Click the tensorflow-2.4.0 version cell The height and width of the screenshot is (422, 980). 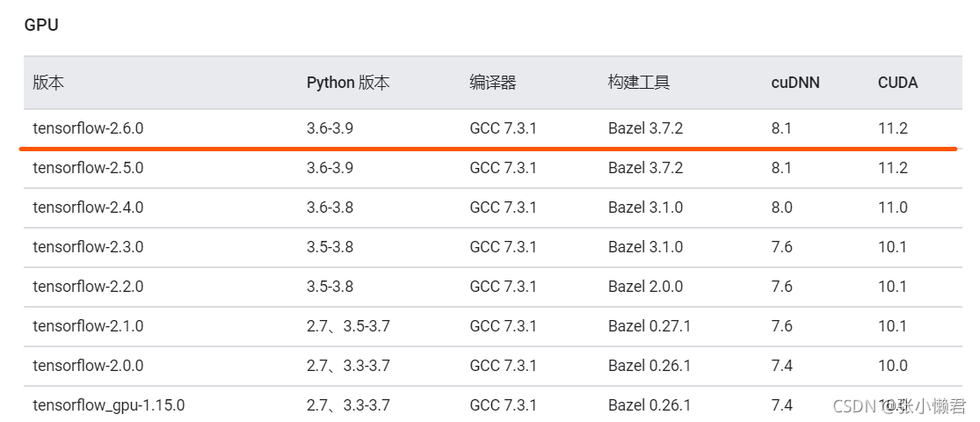(88, 207)
